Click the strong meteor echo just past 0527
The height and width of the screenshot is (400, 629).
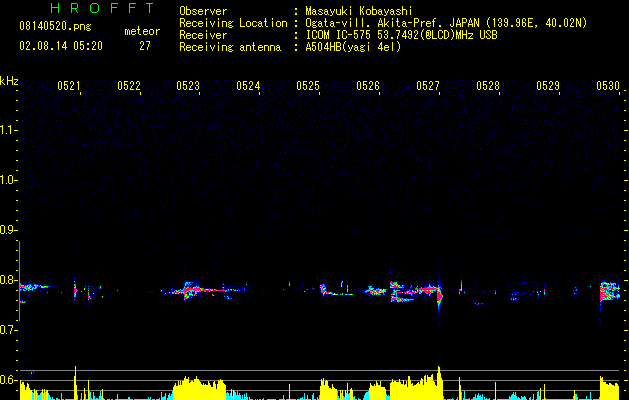tap(439, 296)
